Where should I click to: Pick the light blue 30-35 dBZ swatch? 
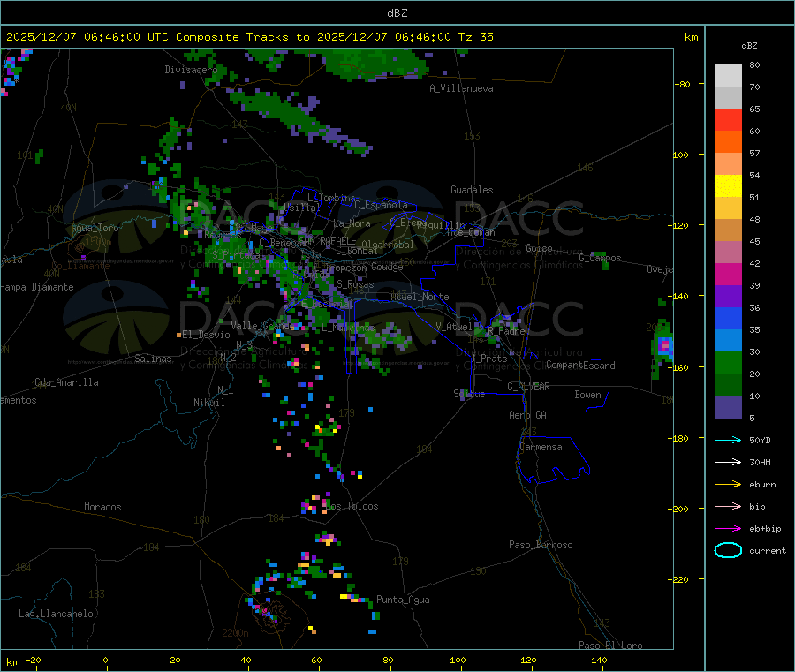[x=728, y=341]
